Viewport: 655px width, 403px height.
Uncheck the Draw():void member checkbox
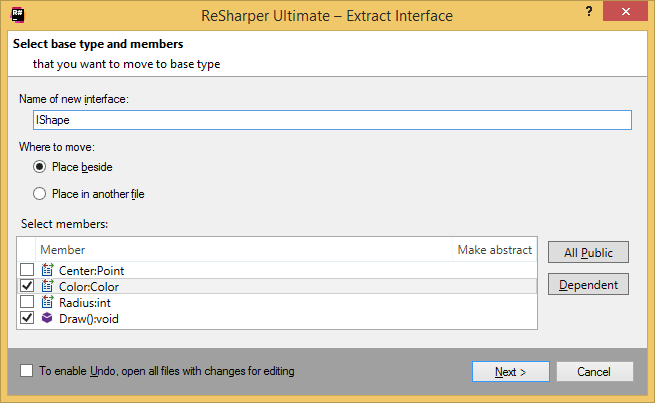tap(27, 318)
